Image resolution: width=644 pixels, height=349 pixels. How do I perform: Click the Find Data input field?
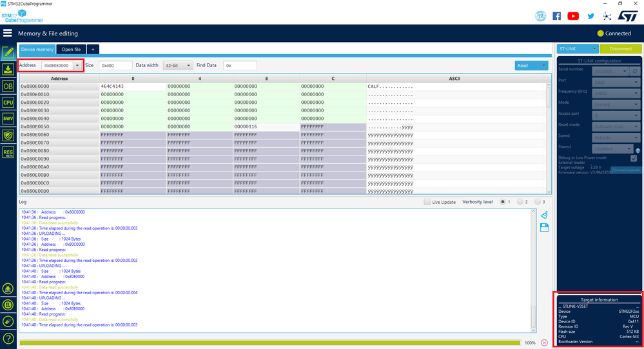pos(240,65)
